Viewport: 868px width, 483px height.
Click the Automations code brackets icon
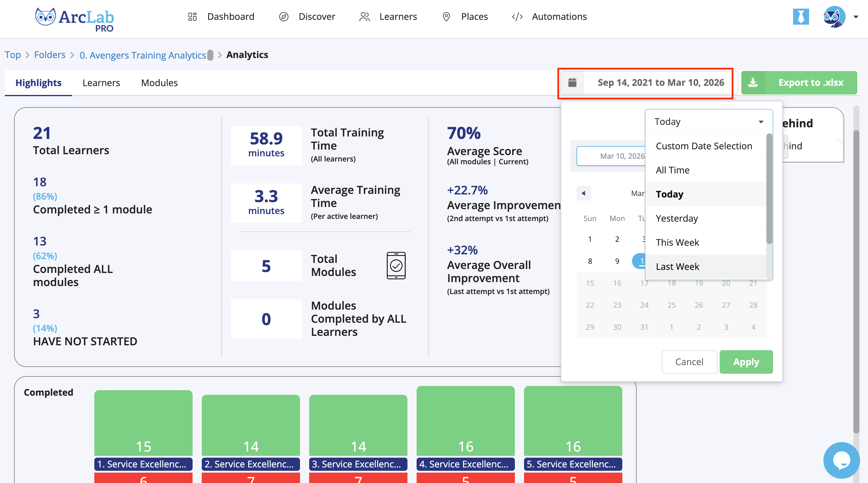[517, 16]
